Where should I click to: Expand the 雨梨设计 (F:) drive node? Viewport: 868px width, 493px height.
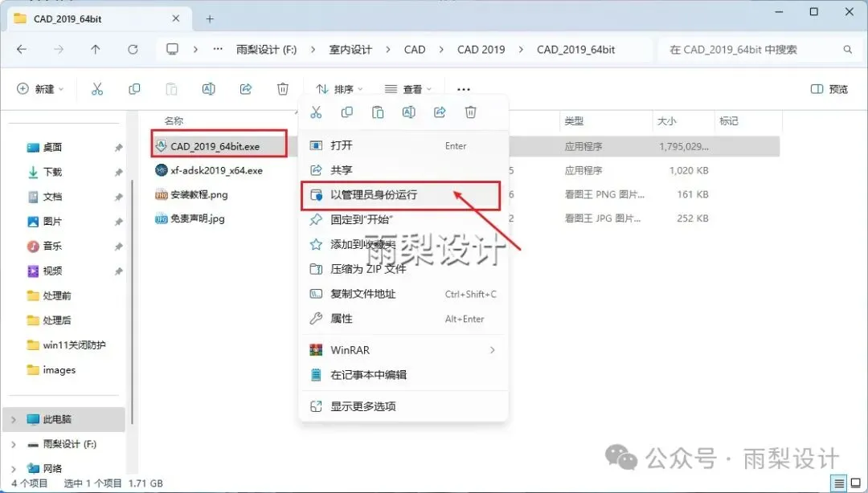(x=14, y=444)
